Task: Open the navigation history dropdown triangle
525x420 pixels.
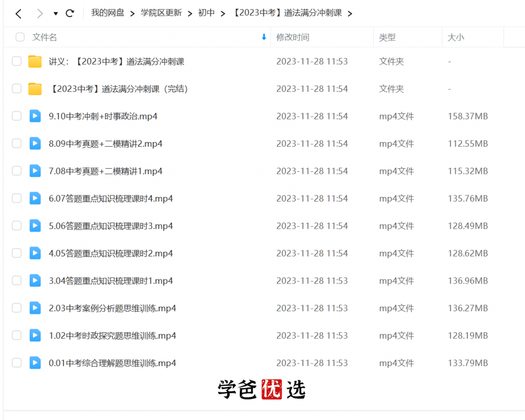Action: coord(55,13)
